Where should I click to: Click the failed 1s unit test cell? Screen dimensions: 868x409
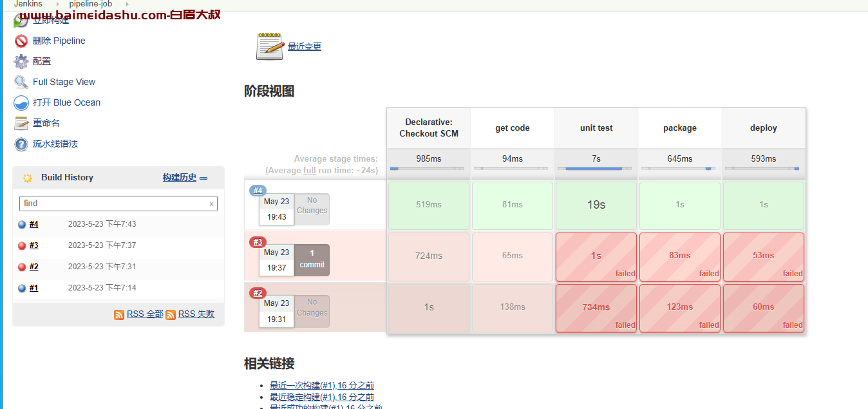pos(596,256)
